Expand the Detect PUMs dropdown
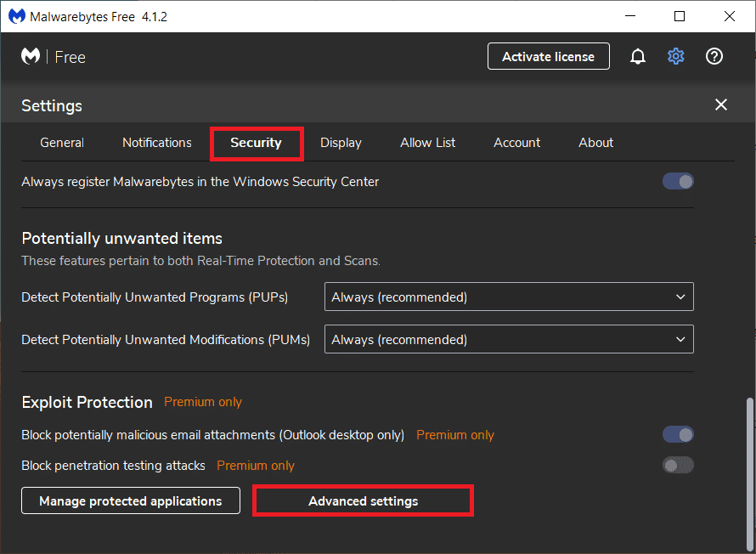The image size is (756, 554). pos(509,340)
